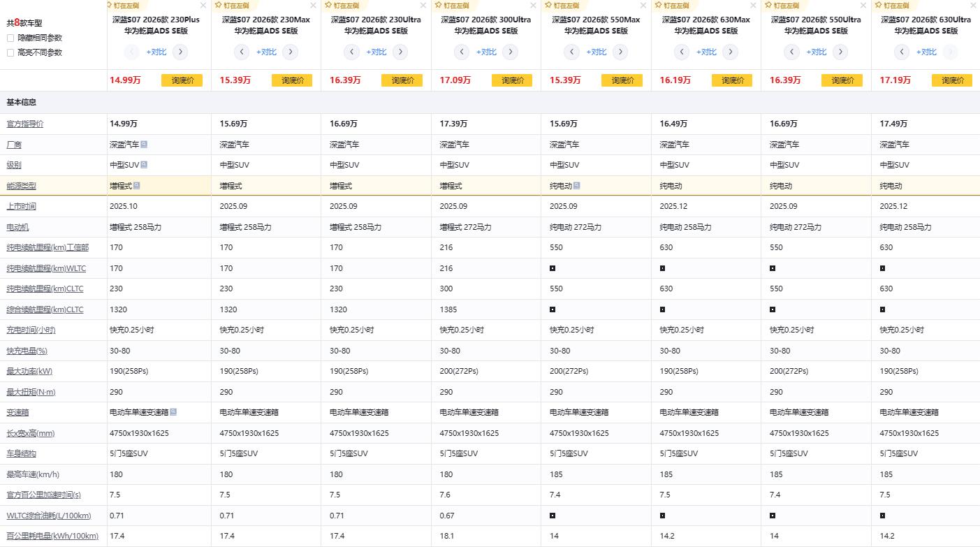Open info icon beside 电动车单速变速箱

(x=173, y=412)
